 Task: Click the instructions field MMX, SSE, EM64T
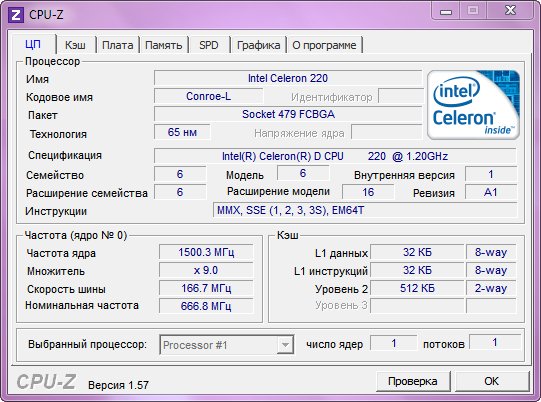click(365, 210)
